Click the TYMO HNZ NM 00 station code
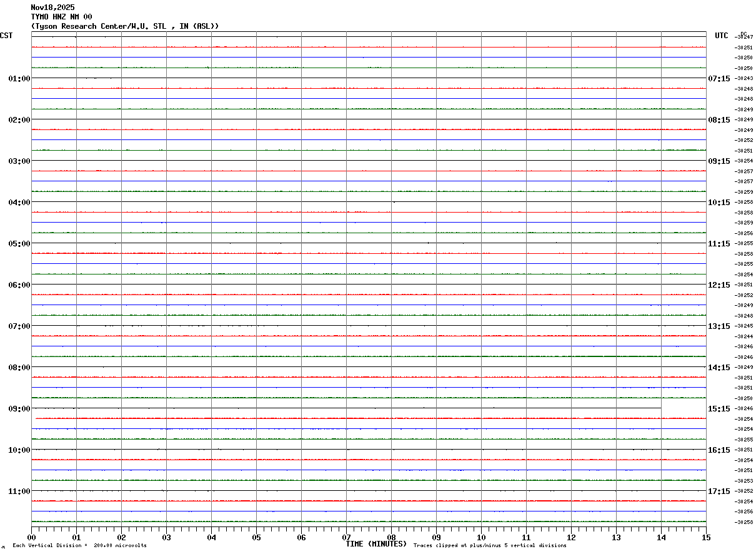The width and height of the screenshot is (756, 554). pos(61,16)
